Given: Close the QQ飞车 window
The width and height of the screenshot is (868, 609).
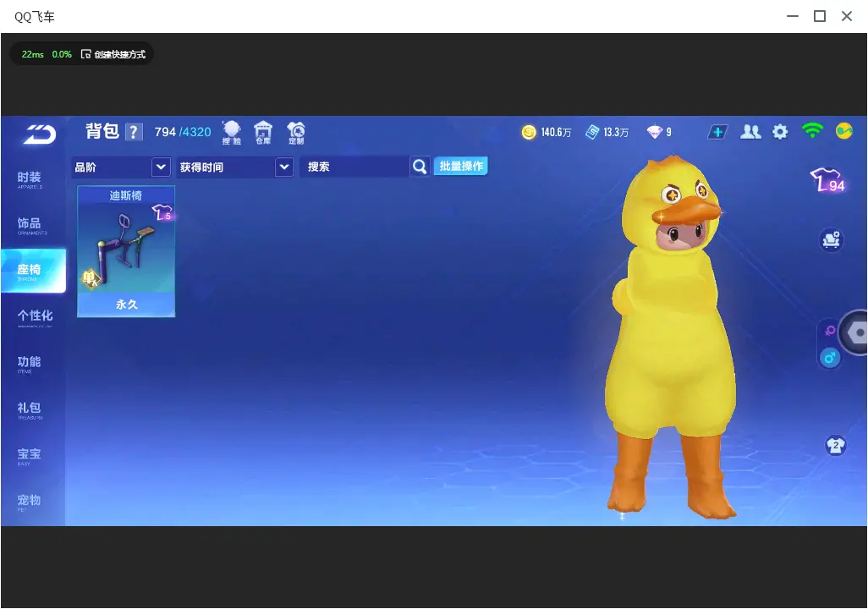Looking at the screenshot, I should tap(847, 16).
